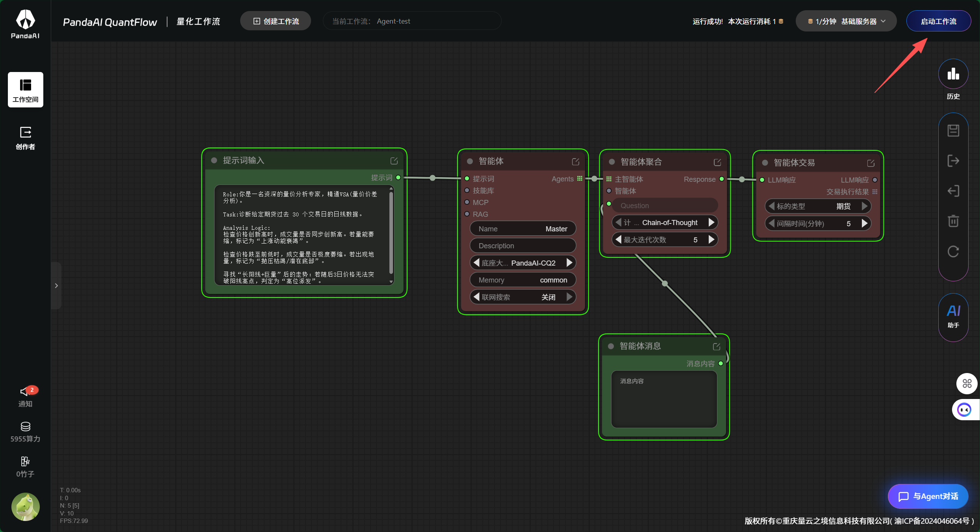This screenshot has height=532, width=980.
Task: Delete the workflow using the trash icon
Action: point(953,221)
